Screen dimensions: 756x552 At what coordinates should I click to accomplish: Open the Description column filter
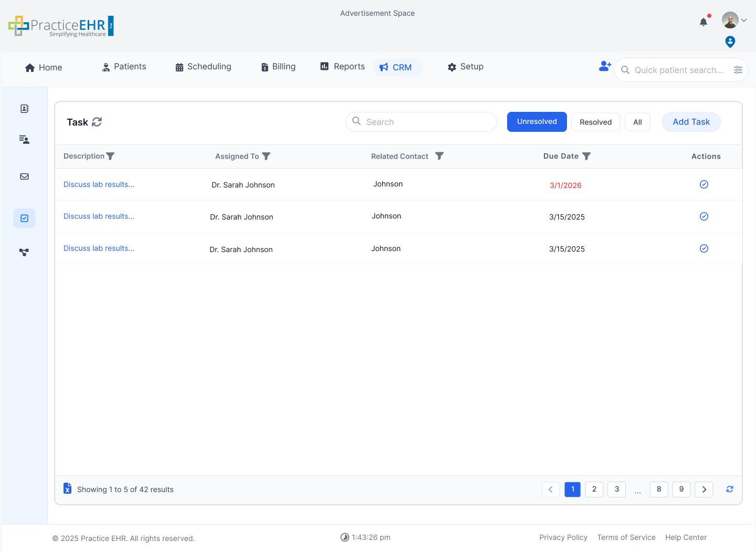tap(110, 156)
